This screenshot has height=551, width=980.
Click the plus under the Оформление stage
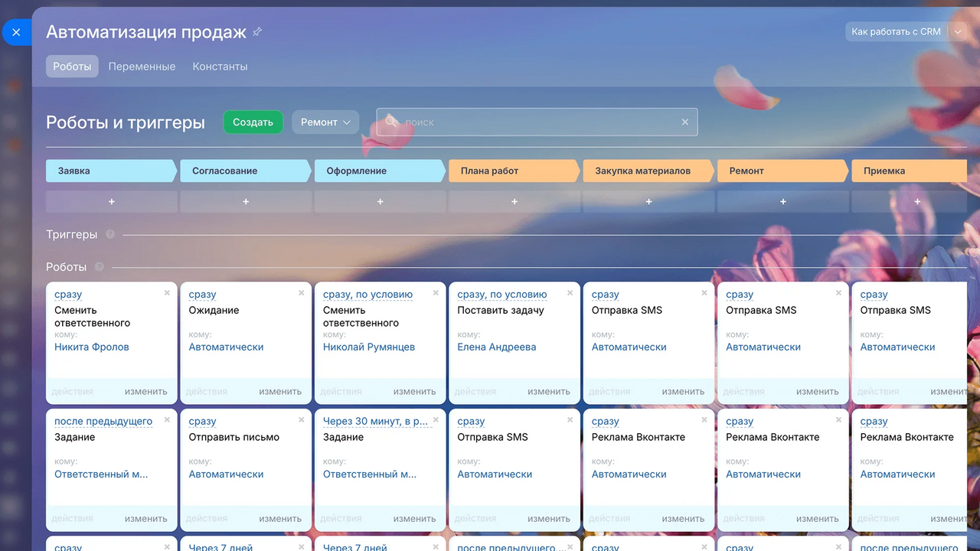(x=381, y=201)
